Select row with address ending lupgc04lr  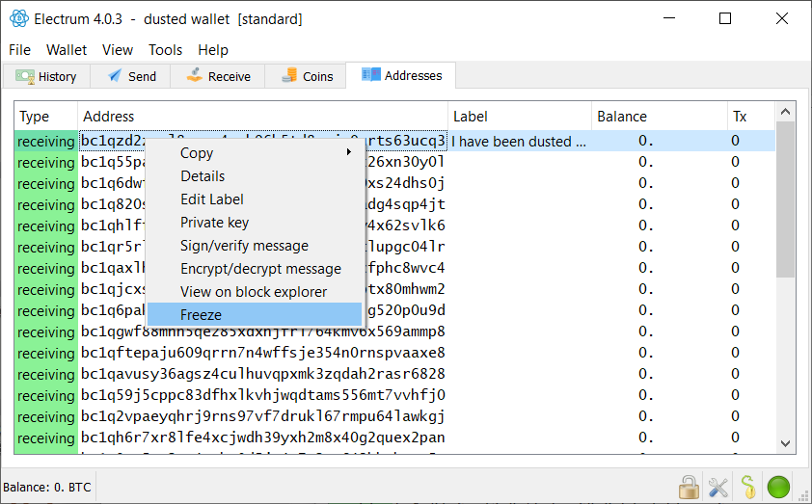[394, 247]
